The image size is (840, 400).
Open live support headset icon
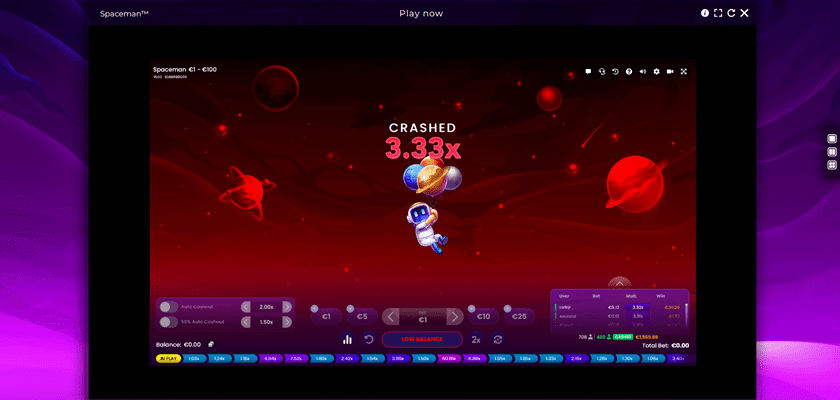click(602, 71)
